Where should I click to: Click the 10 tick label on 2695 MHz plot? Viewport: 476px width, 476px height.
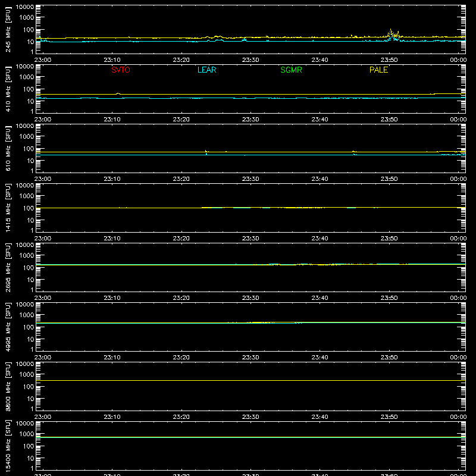click(30, 280)
